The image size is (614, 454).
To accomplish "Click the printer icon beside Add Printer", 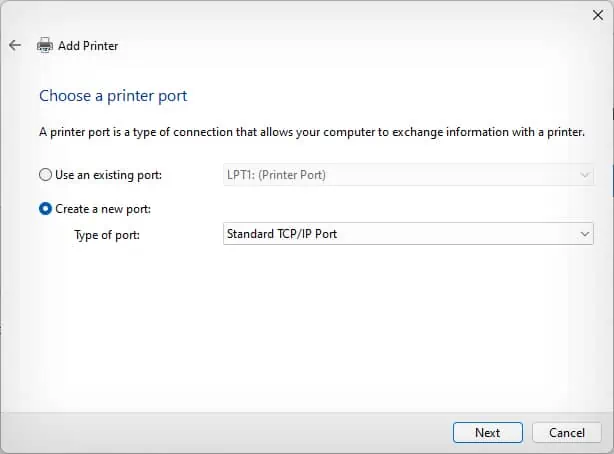I will point(44,46).
